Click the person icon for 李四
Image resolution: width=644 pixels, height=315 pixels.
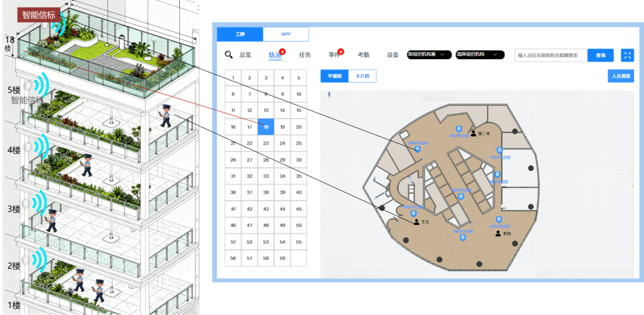[x=498, y=233]
